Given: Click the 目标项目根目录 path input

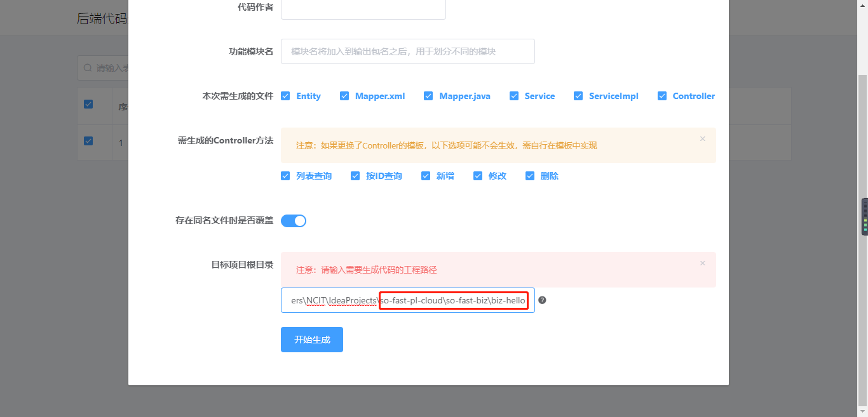Looking at the screenshot, I should (x=407, y=300).
